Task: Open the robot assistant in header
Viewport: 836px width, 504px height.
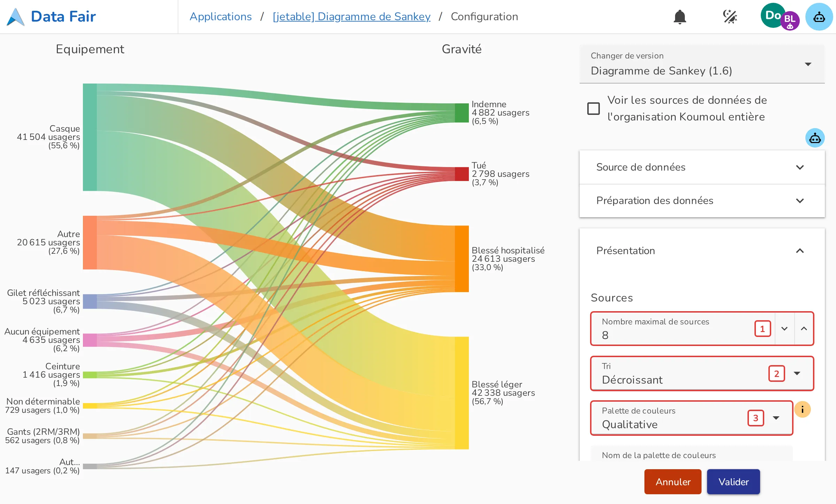Action: click(x=819, y=17)
